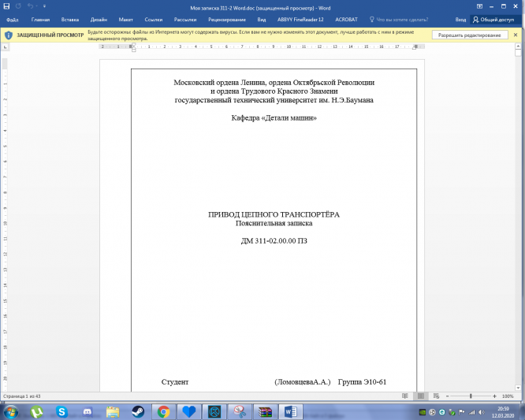Open the Windows Start menu
Screen dimensions: 525x420
(11, 411)
